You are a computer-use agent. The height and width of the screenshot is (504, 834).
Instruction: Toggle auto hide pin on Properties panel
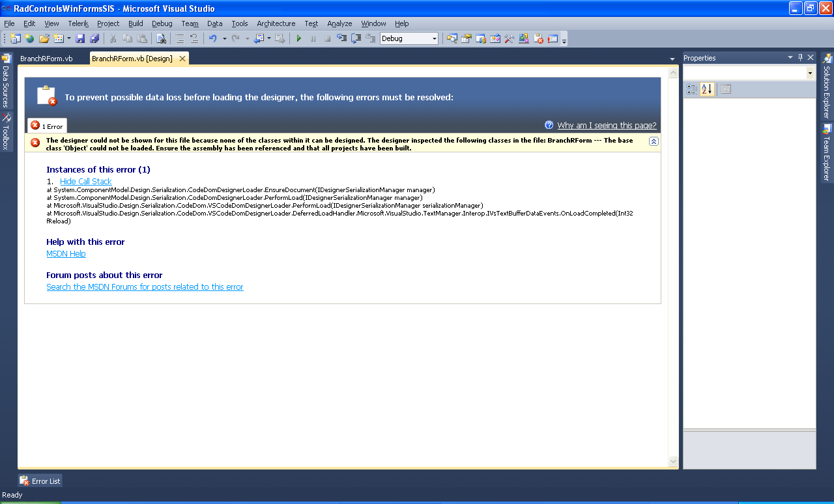801,58
